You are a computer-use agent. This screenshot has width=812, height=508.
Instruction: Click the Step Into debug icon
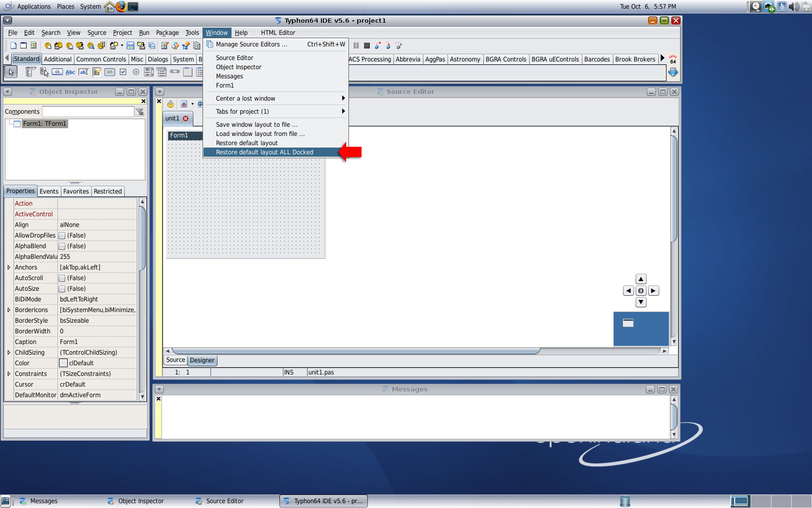pyautogui.click(x=377, y=45)
